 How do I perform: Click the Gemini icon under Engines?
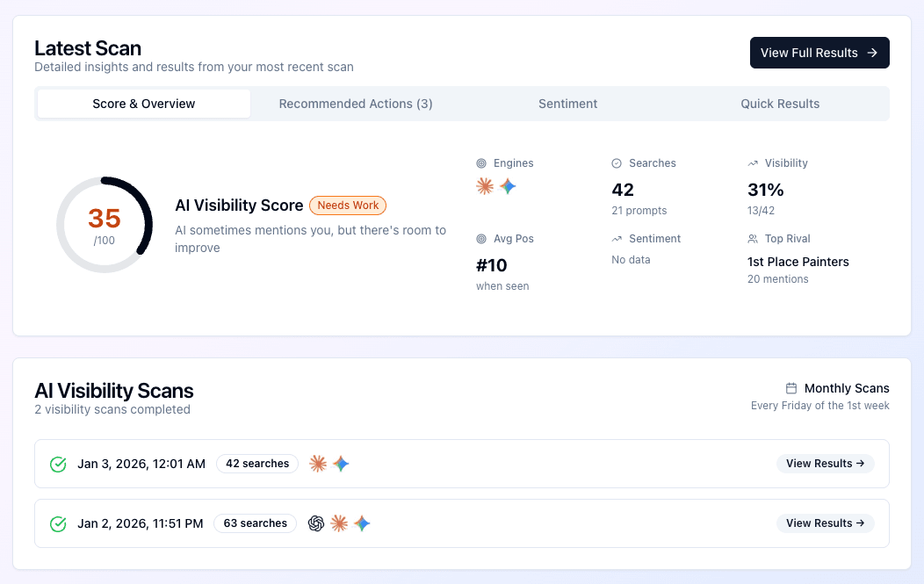508,186
